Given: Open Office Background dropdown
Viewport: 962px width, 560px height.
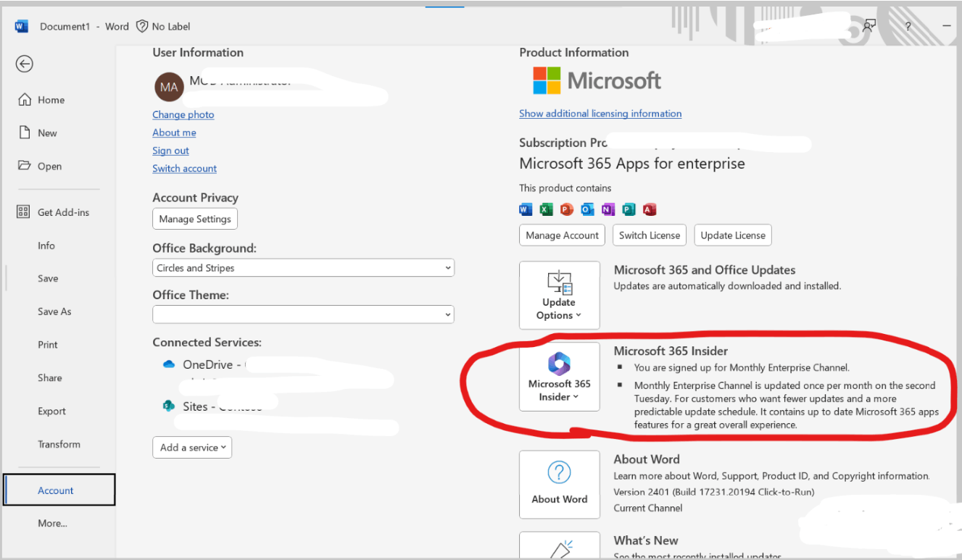Looking at the screenshot, I should pyautogui.click(x=303, y=268).
